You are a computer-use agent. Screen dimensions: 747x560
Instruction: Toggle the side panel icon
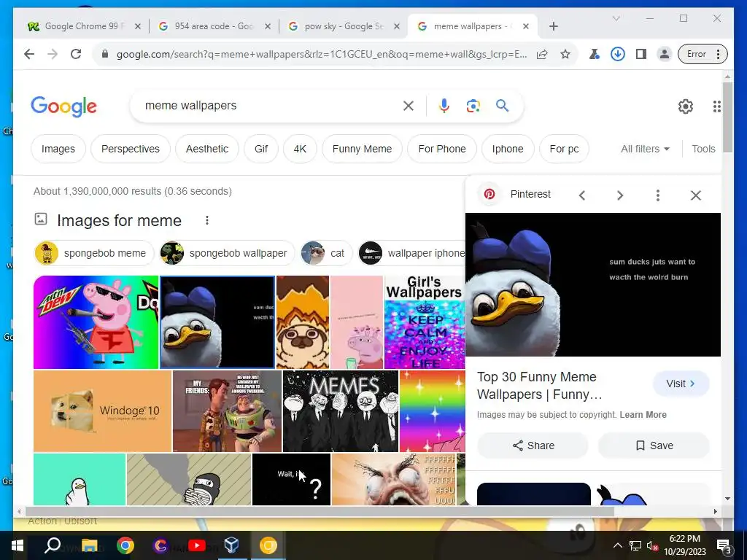pyautogui.click(x=640, y=54)
